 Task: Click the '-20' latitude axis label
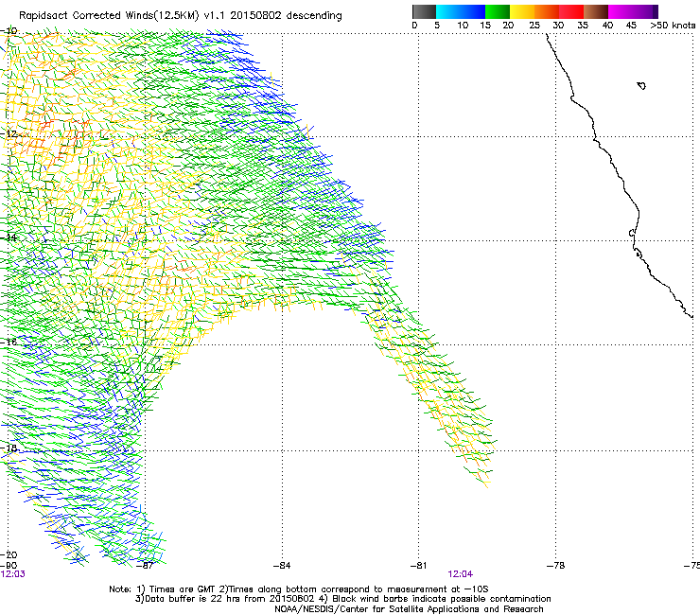pyautogui.click(x=9, y=555)
